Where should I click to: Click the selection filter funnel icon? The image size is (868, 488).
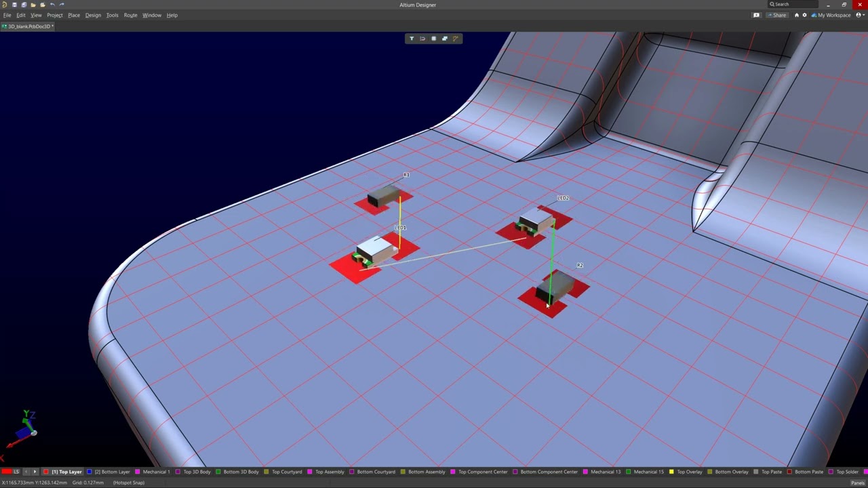pos(411,39)
